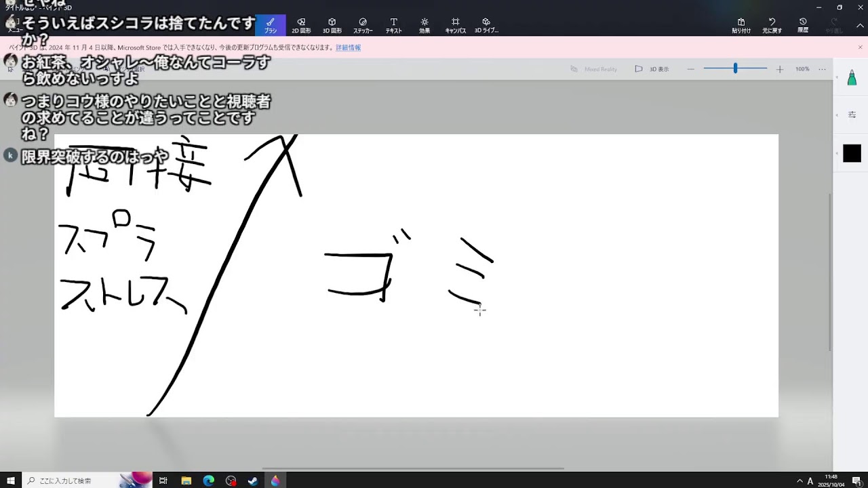Expand the green marker brush panel
The width and height of the screenshot is (868, 488).
click(x=852, y=79)
